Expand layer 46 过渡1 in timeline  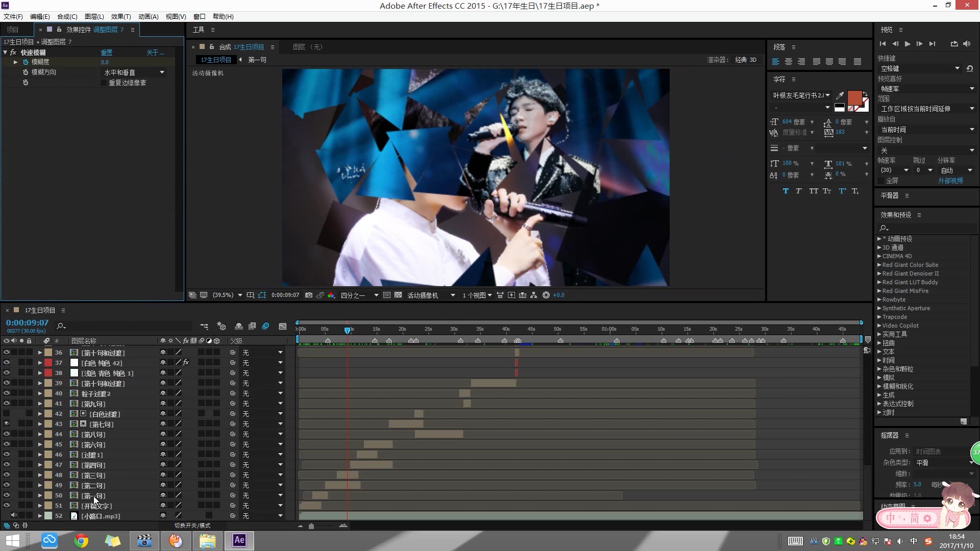(x=39, y=455)
